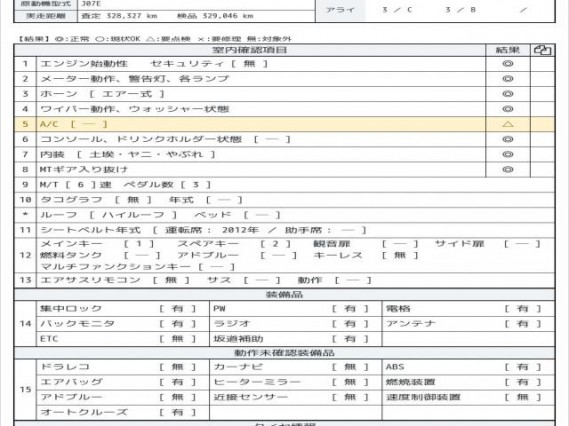
Task: Click the 動作未確認装備品 section header
Action: click(x=284, y=353)
